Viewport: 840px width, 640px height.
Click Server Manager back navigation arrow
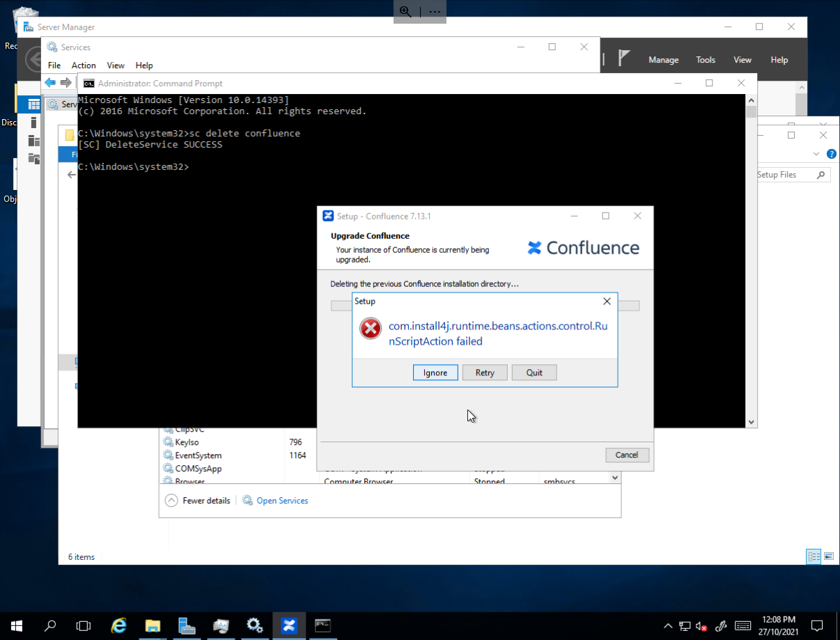[33, 59]
